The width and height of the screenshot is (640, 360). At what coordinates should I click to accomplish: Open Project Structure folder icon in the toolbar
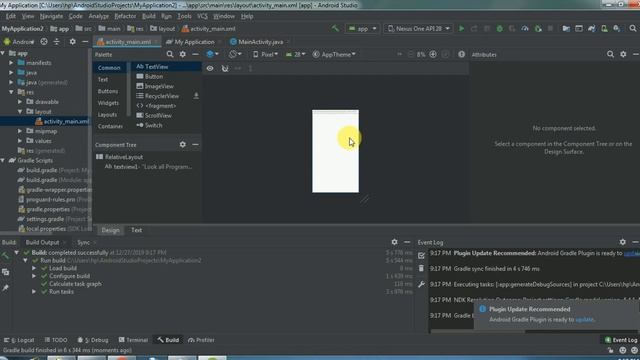pyautogui.click(x=566, y=29)
